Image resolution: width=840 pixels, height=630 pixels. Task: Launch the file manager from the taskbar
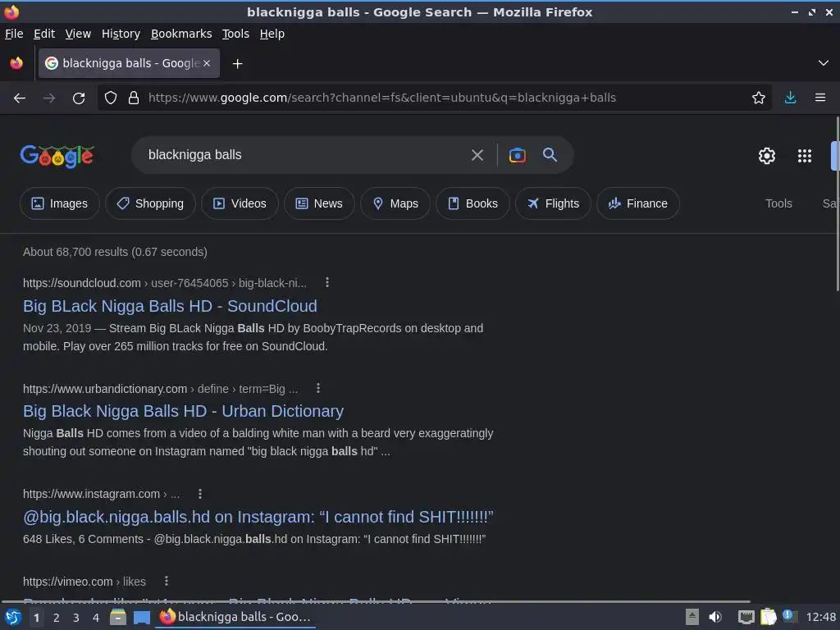coord(118,617)
